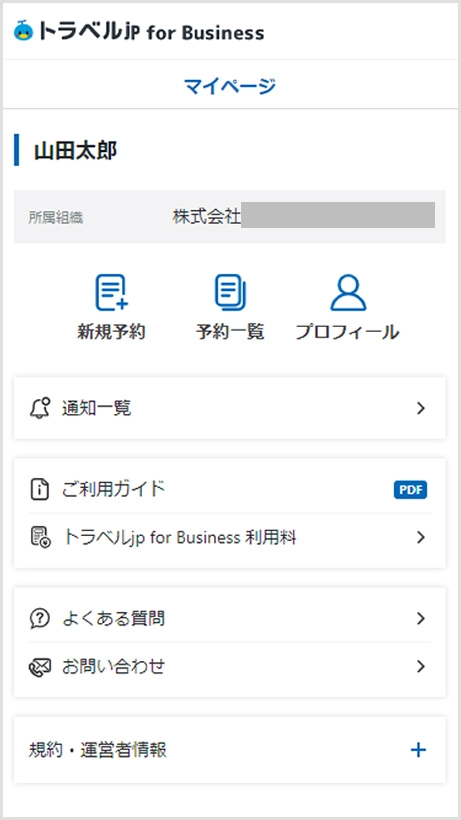Screen dimensions: 461x820
Task: Click the chevron on the よくある質問 row
Action: (x=421, y=619)
